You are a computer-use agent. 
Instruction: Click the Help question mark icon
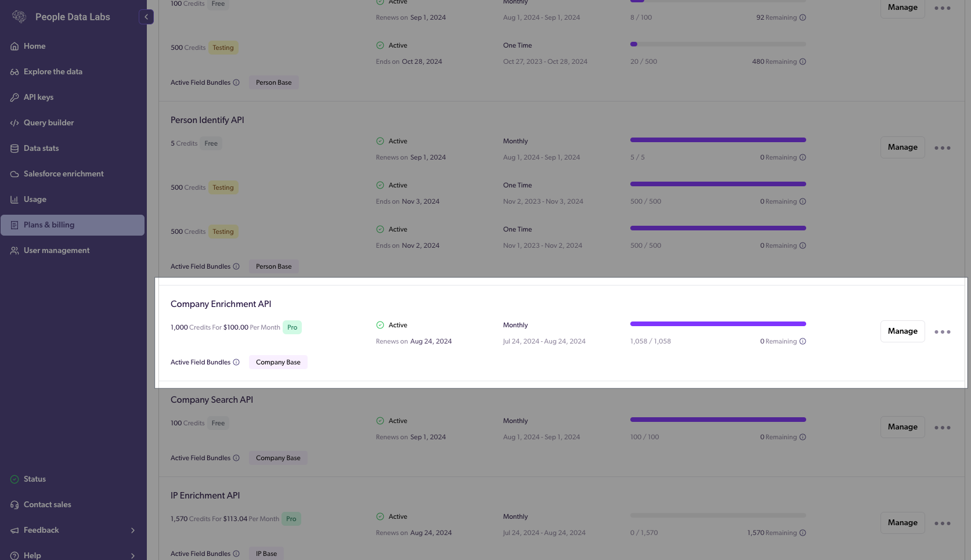pyautogui.click(x=15, y=556)
